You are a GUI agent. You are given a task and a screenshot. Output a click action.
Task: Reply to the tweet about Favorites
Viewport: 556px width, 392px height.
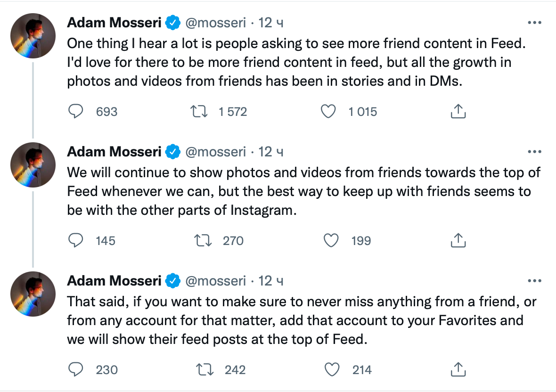(x=76, y=370)
